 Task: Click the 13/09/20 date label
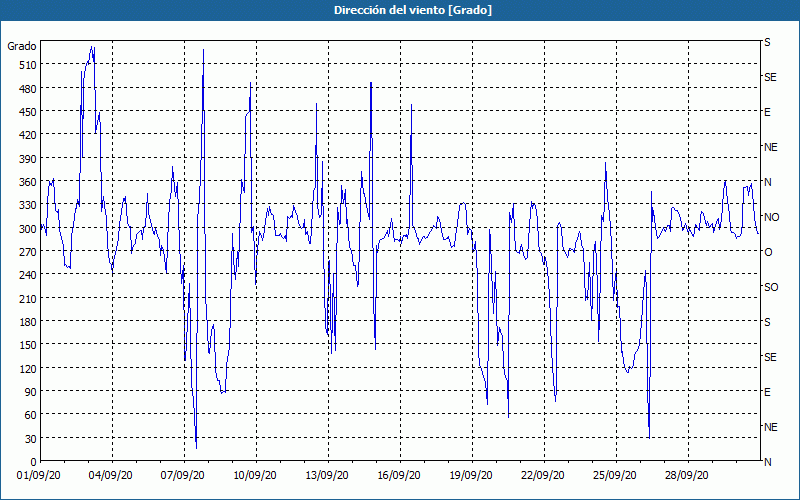(327, 476)
